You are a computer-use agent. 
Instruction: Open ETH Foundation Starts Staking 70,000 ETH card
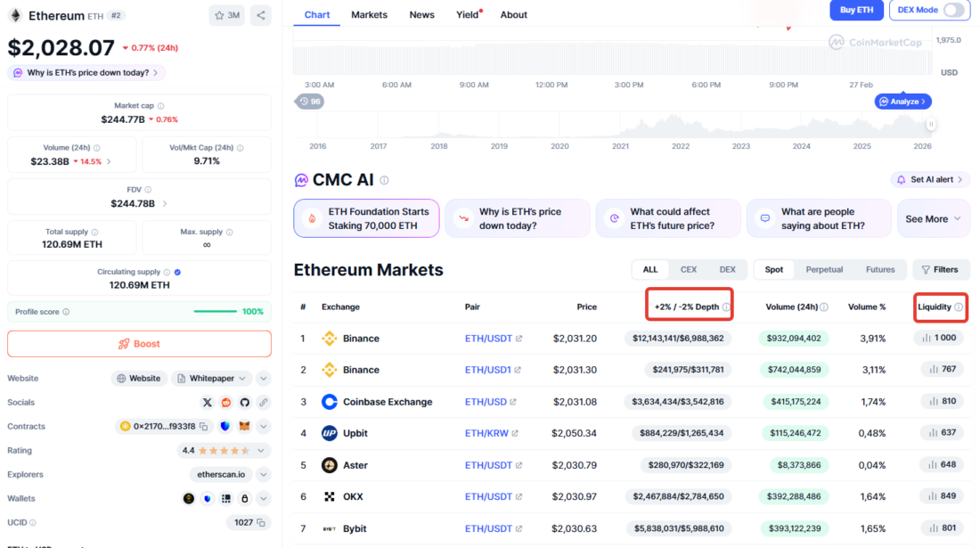366,218
